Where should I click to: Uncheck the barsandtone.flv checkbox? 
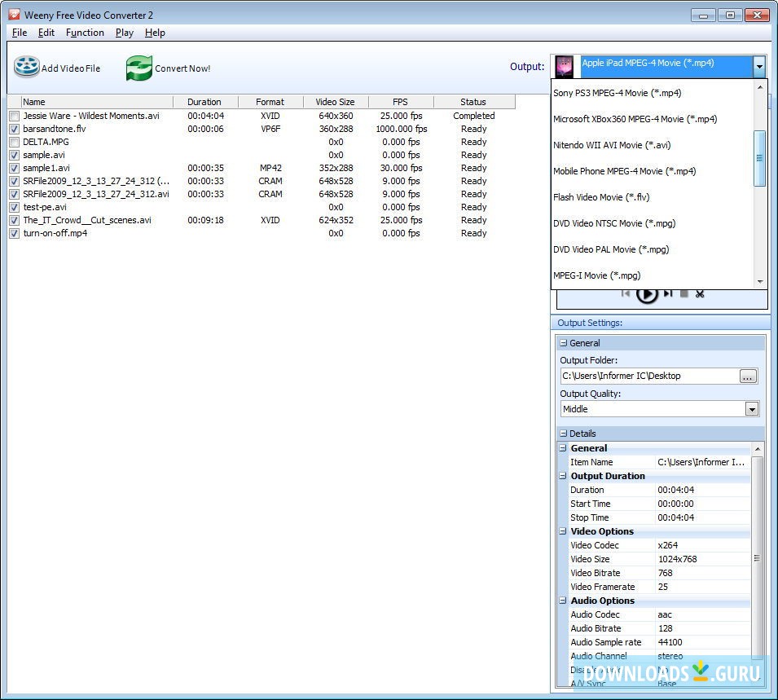14,129
